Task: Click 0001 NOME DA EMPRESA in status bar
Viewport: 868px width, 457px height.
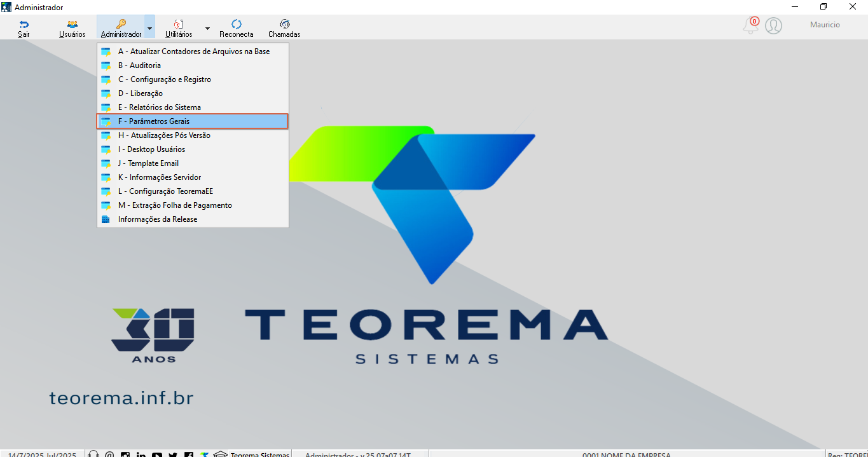Action: pos(626,454)
